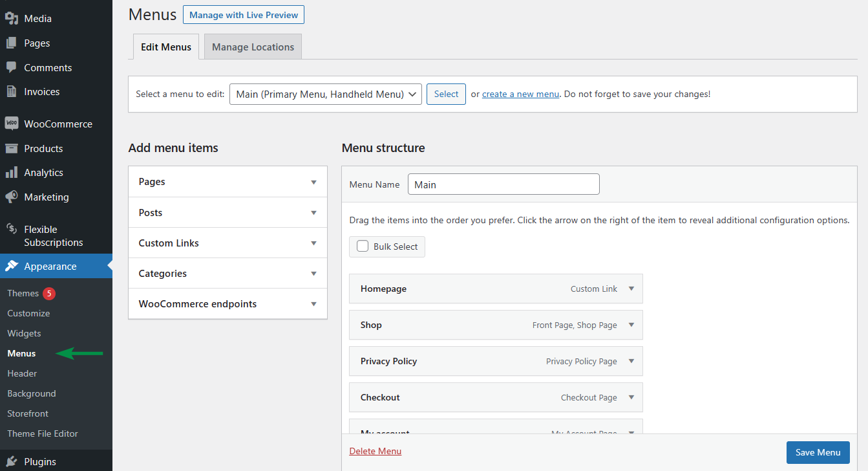Expand the Privacy Policy item options arrow
The width and height of the screenshot is (868, 471).
[631, 361]
